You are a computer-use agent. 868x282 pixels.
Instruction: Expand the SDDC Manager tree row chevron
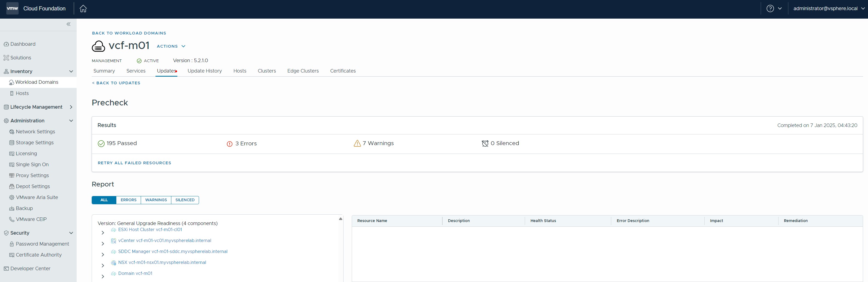(103, 255)
